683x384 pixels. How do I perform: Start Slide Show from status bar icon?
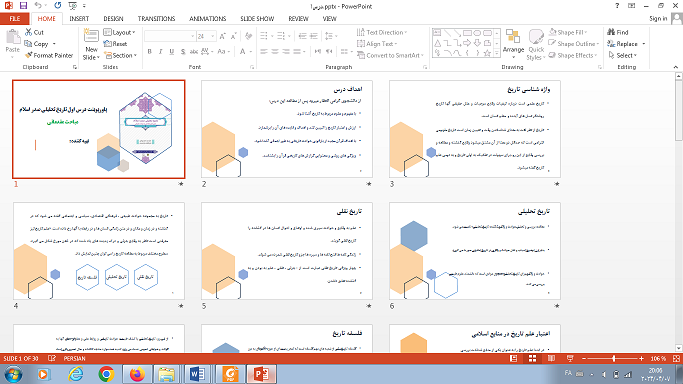pos(570,358)
